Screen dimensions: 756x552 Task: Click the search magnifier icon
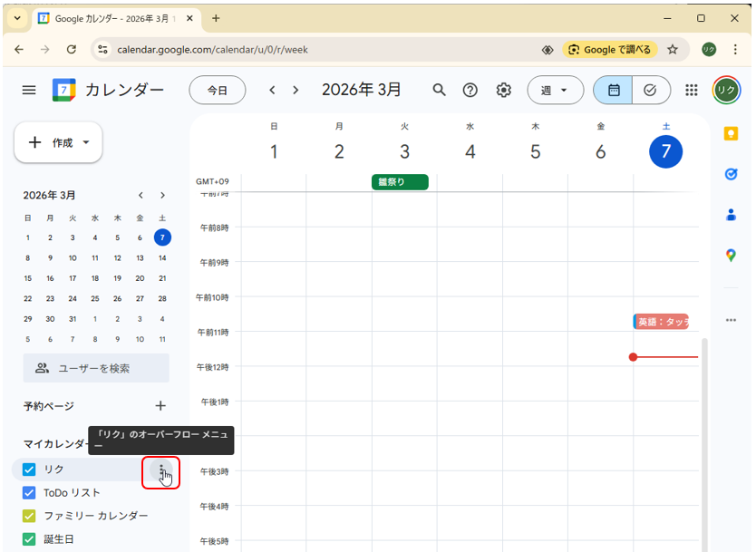439,90
